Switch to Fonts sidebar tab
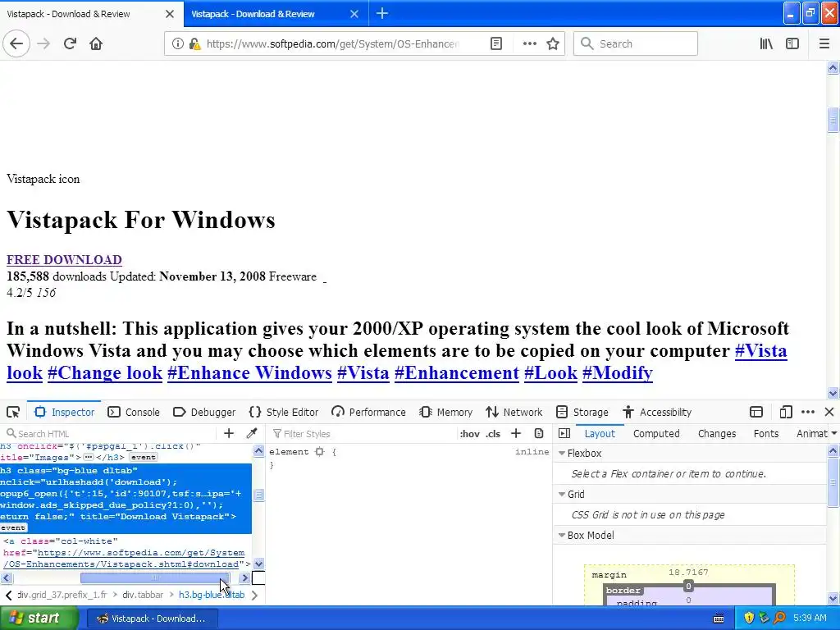The image size is (840, 630). pos(765,433)
